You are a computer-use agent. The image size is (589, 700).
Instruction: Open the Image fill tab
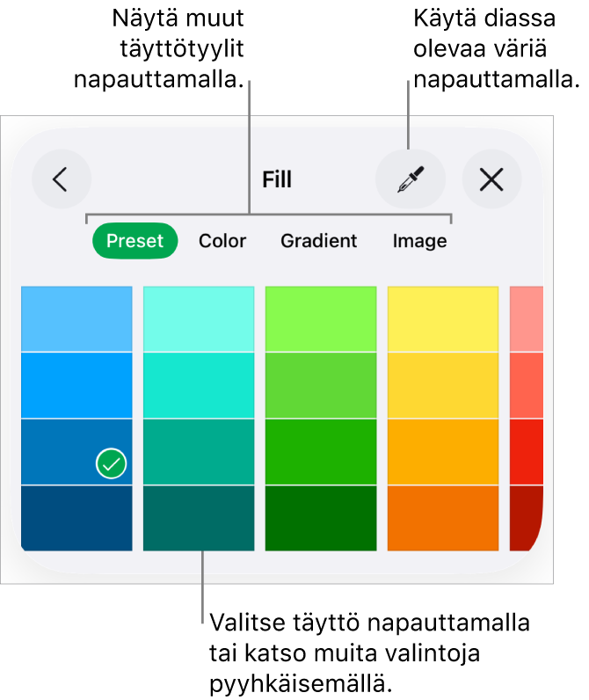click(419, 241)
